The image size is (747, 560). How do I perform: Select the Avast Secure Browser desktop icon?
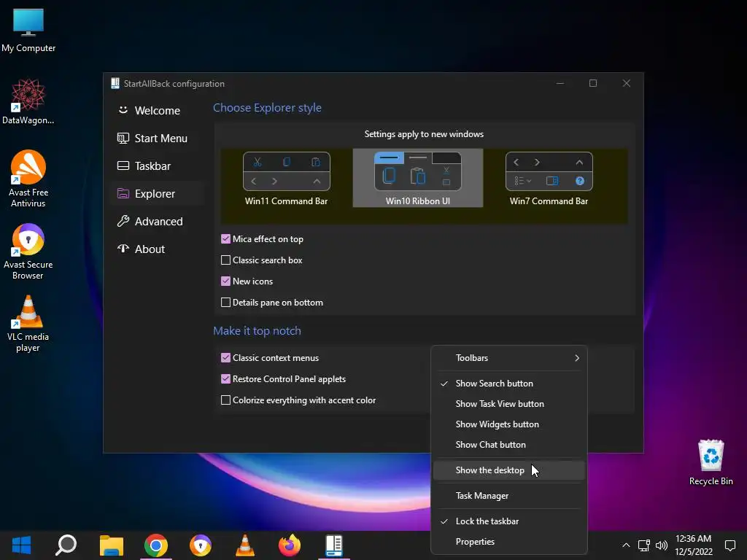coord(28,252)
